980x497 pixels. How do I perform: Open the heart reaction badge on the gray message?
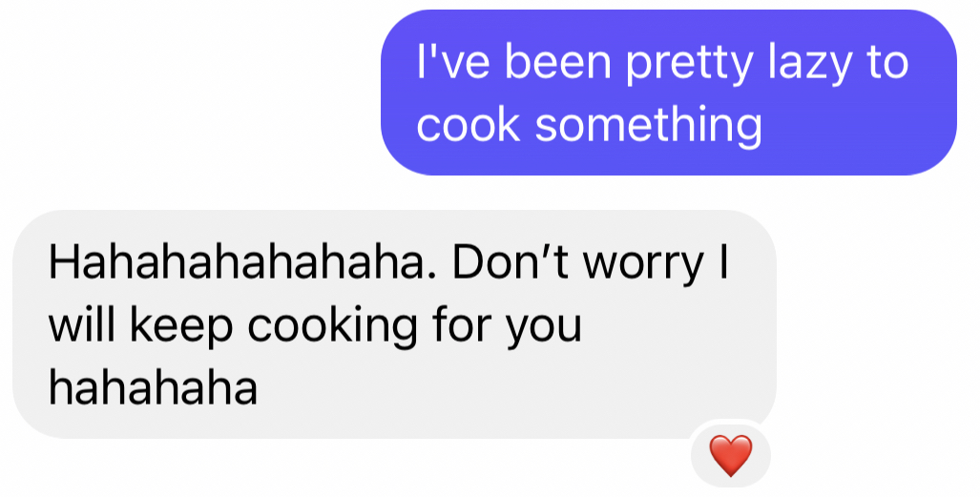(x=731, y=455)
